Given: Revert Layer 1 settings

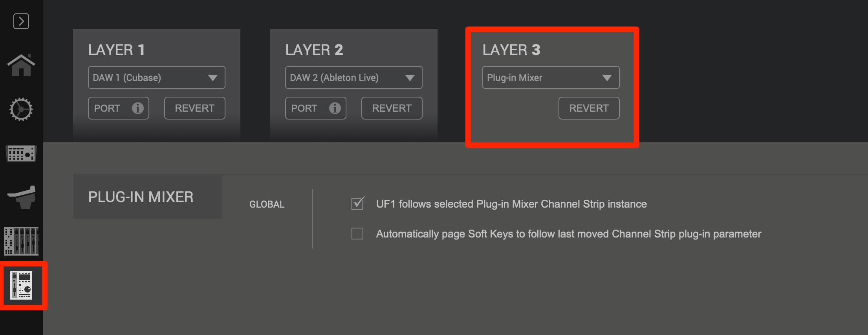Looking at the screenshot, I should 194,108.
